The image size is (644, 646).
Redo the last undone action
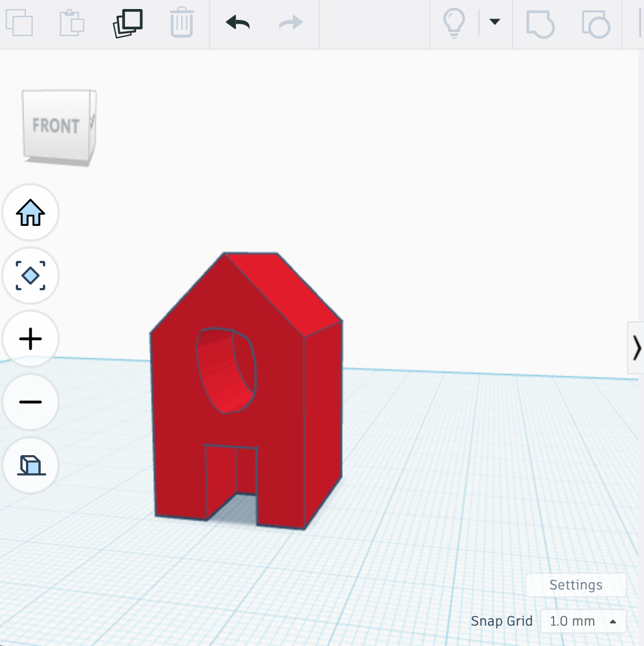point(291,23)
